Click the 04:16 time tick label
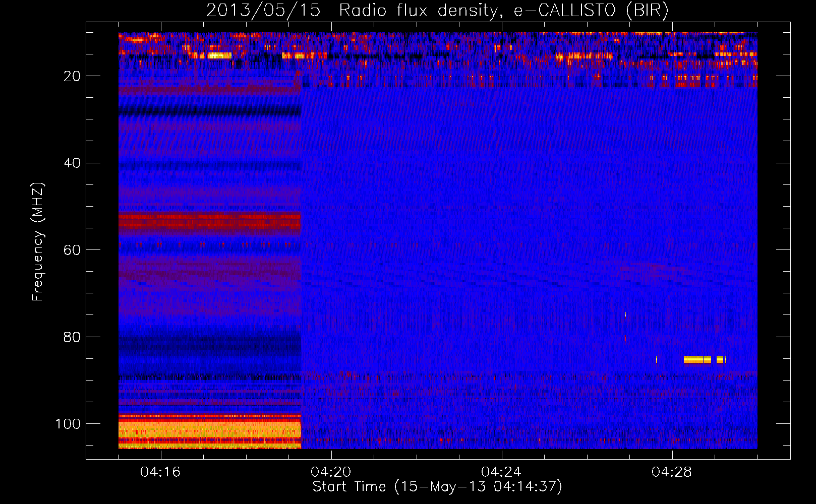The height and width of the screenshot is (504, 816). click(161, 472)
